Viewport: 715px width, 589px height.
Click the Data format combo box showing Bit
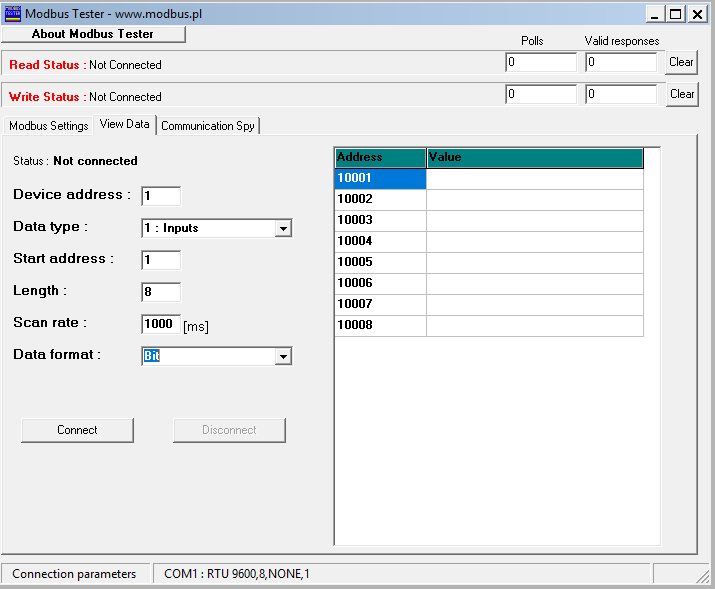pyautogui.click(x=216, y=356)
